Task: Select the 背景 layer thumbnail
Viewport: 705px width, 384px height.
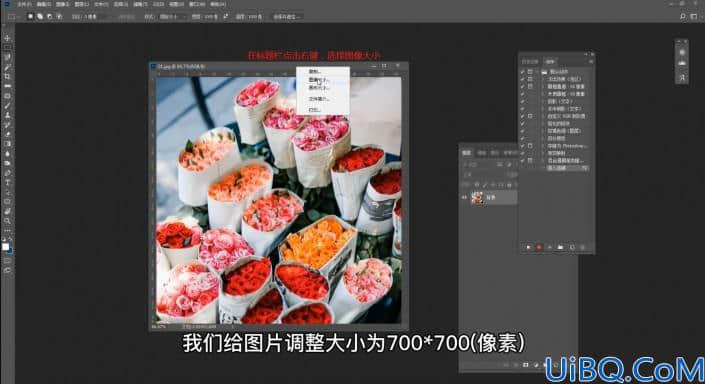Action: pyautogui.click(x=477, y=197)
